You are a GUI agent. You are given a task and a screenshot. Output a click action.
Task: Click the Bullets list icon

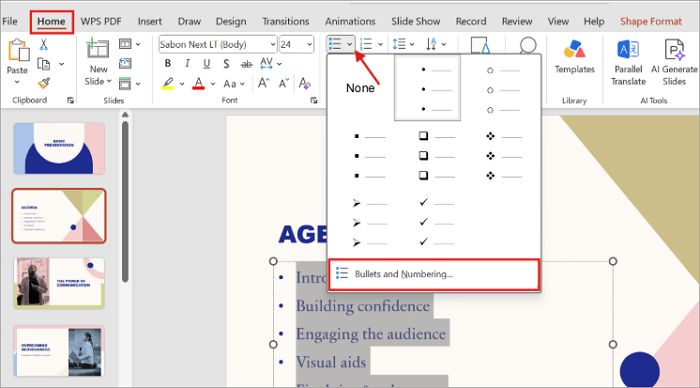point(335,44)
